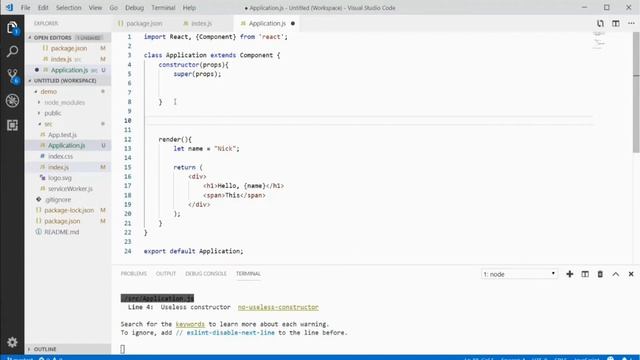
Task: Open the Help menu
Action: pos(189,7)
